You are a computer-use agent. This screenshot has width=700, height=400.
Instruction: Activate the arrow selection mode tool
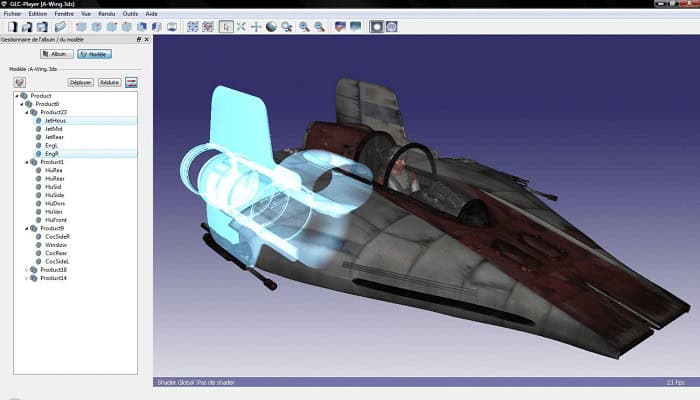(x=226, y=27)
